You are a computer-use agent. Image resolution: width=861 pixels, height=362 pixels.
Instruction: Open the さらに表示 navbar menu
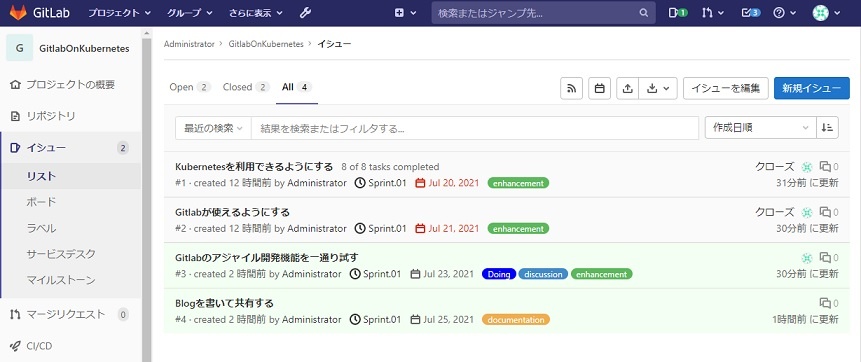point(256,13)
